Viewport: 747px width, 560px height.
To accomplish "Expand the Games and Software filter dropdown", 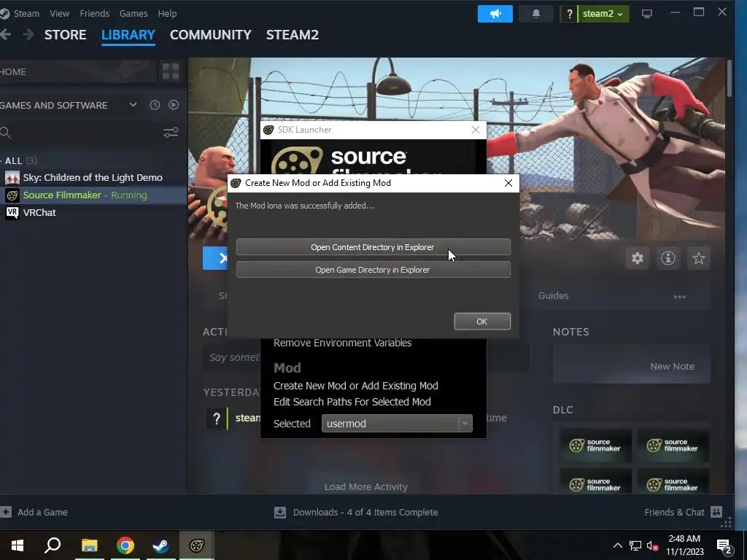I will 133,105.
